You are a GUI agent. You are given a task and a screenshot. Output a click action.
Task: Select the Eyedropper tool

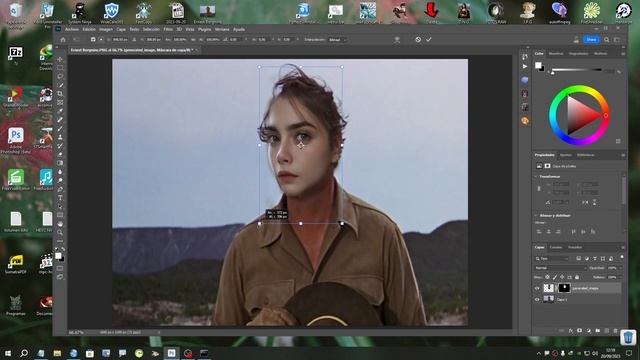click(x=60, y=111)
